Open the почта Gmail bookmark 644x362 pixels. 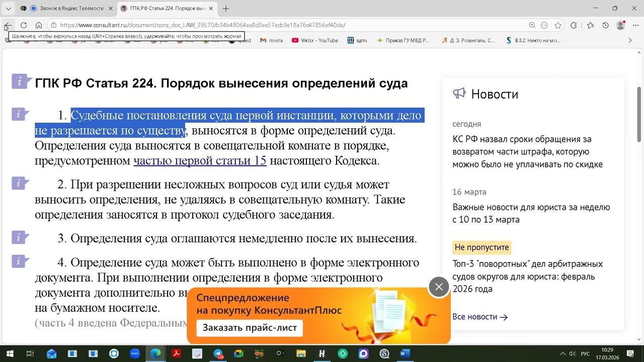pos(271,40)
